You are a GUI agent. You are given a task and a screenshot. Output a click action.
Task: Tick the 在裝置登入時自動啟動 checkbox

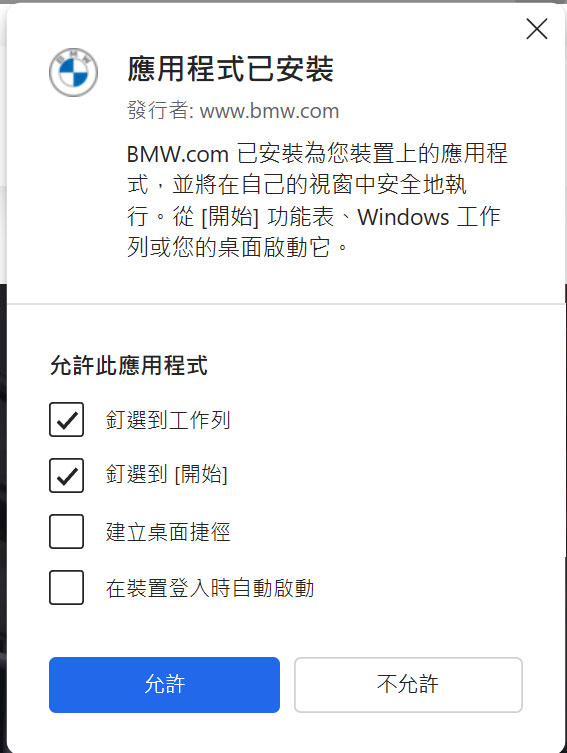pos(66,587)
